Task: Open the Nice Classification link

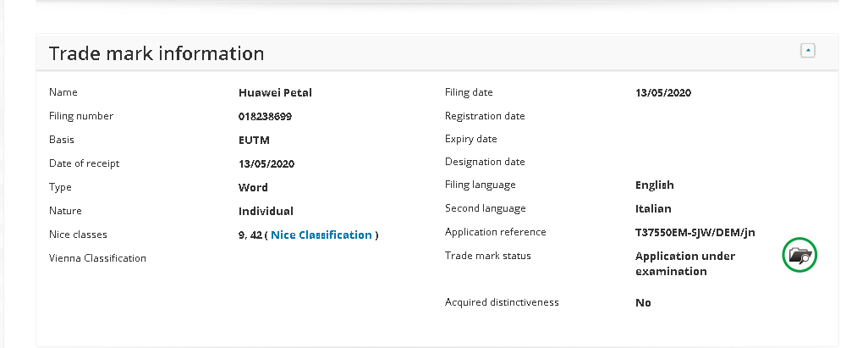Action: 321,235
